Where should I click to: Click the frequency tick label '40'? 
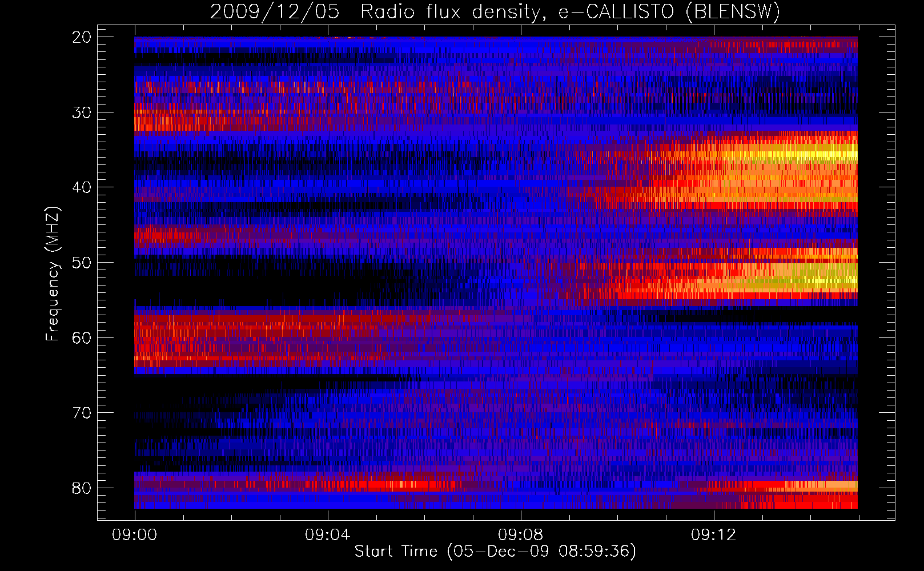pyautogui.click(x=82, y=187)
